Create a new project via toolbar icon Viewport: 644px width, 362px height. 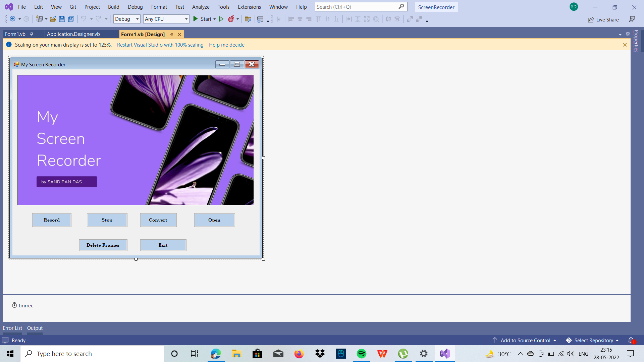pos(40,19)
